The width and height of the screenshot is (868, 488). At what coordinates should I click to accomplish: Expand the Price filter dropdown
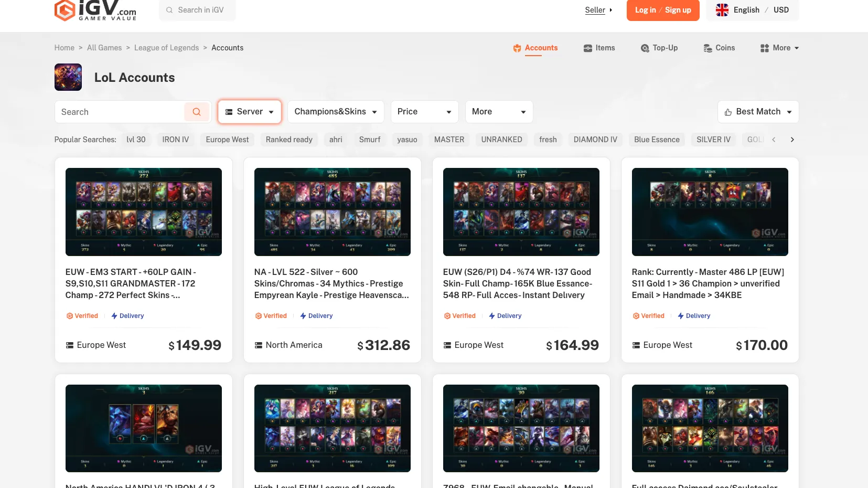tap(424, 112)
